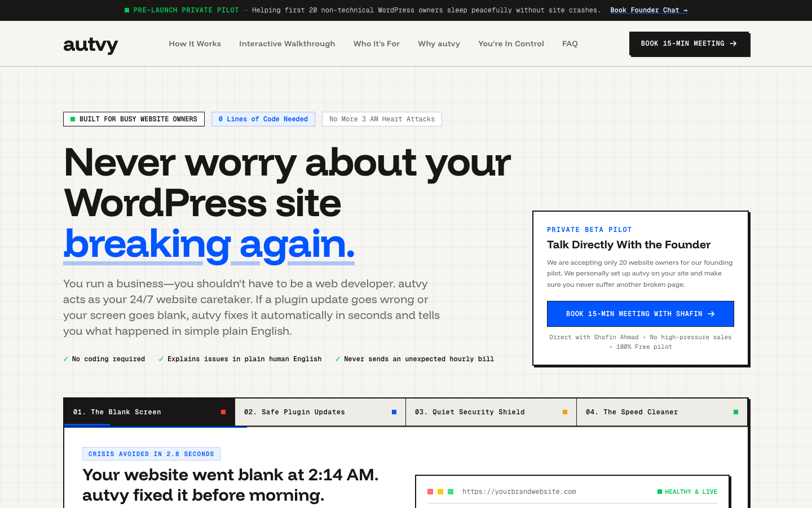Click Book 15-Min Meeting header button
Screen dimensions: 812x508
pos(689,43)
